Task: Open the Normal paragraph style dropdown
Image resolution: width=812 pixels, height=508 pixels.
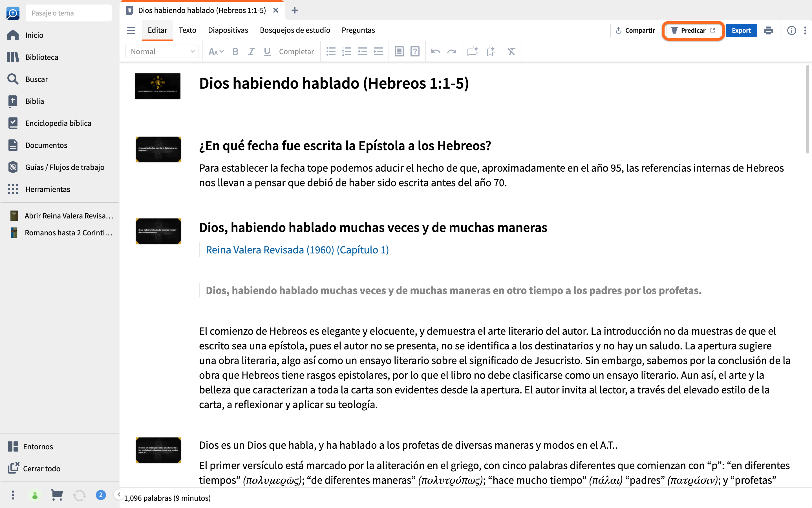Action: point(162,51)
